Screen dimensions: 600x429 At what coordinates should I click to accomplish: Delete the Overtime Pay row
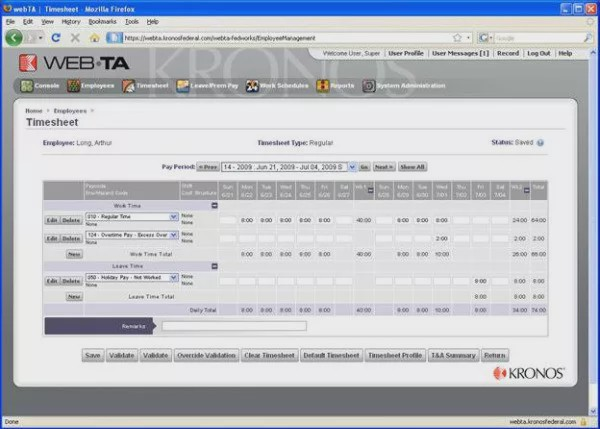pos(71,238)
